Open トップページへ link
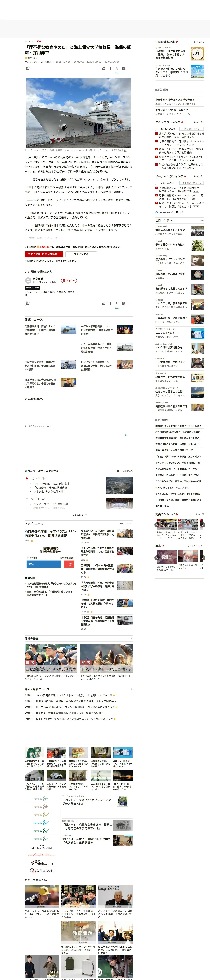 pyautogui.click(x=125, y=523)
